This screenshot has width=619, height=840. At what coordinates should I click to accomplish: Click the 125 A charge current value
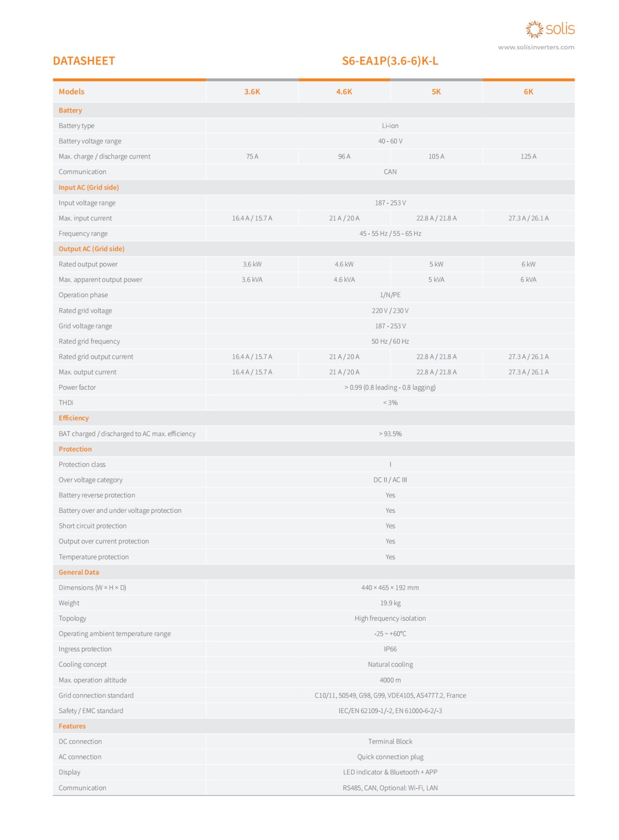528,156
